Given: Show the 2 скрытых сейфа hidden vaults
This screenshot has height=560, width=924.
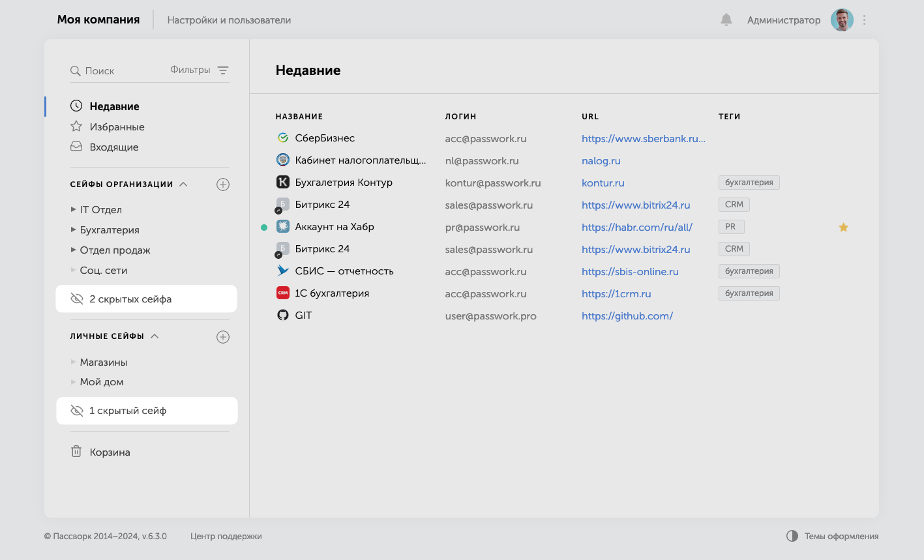Looking at the screenshot, I should pos(146,299).
